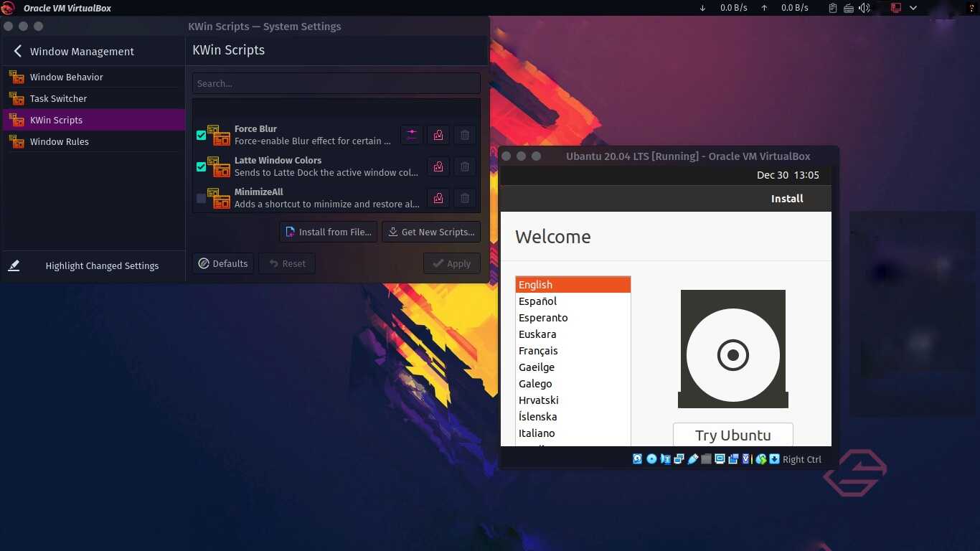Click the VirtualBox recording status icon

coord(733,459)
